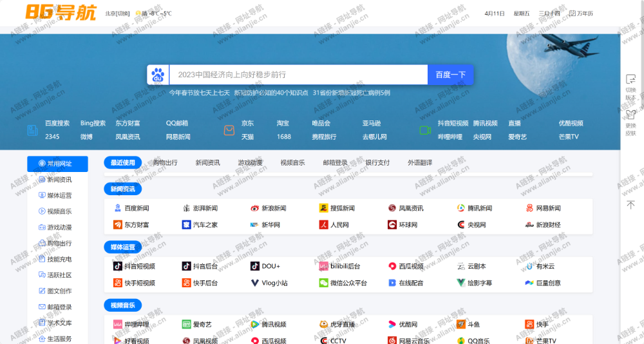Viewport: 644px width, 344px height.
Task: Open the 万年历 calendar link
Action: [x=581, y=14]
